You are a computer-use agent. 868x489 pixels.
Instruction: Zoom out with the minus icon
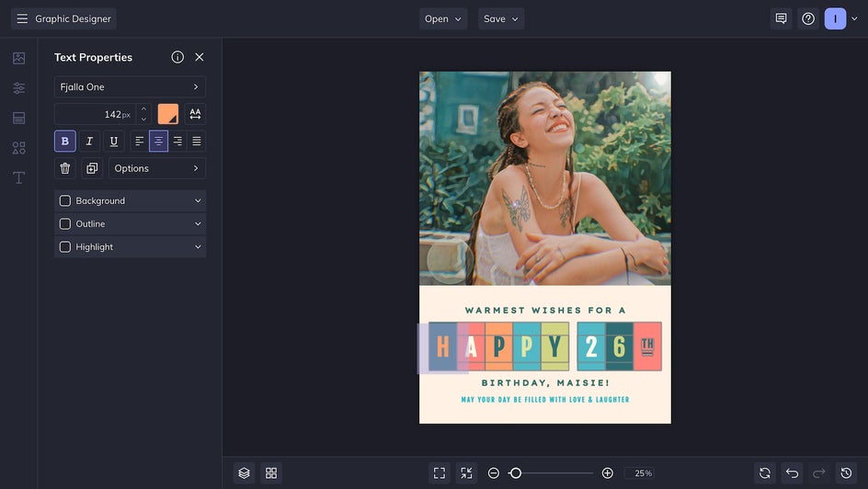pos(493,473)
